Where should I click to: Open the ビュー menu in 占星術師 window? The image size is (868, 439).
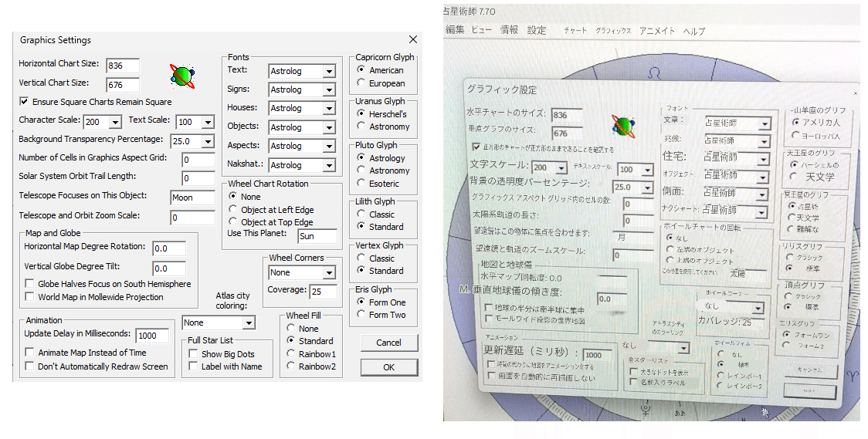[482, 30]
